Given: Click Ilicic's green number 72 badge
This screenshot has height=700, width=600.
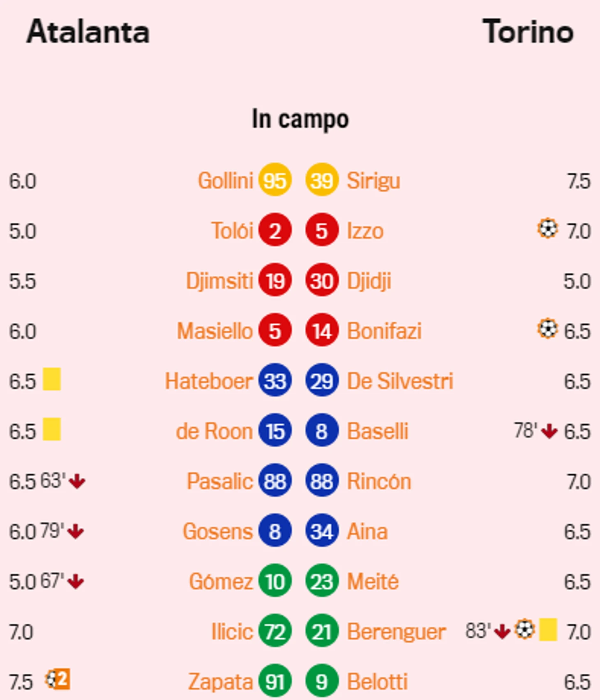Looking at the screenshot, I should click(x=275, y=631).
